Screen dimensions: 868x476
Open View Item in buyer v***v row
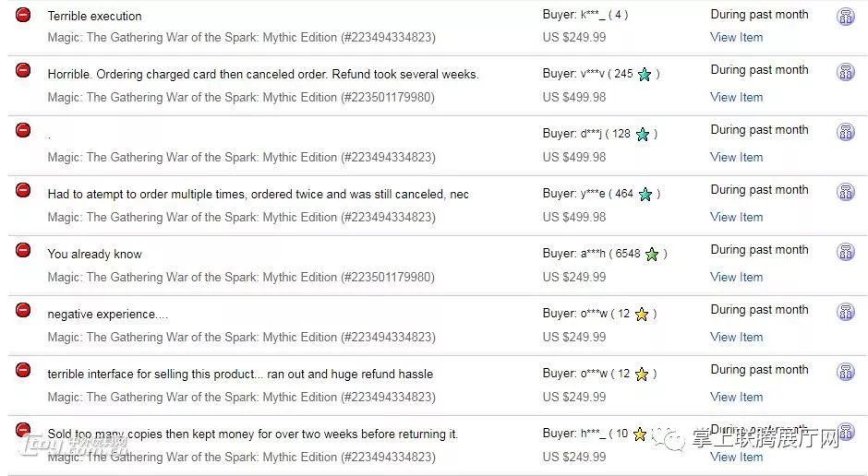(x=736, y=97)
